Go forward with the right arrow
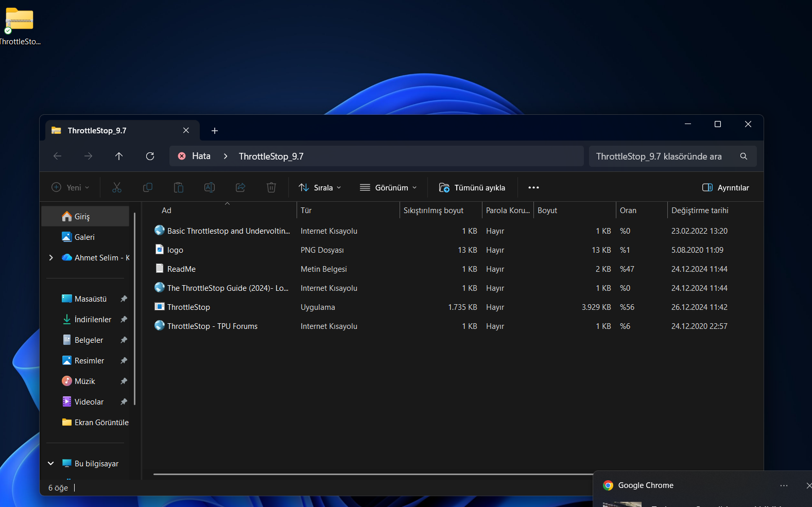 88,156
